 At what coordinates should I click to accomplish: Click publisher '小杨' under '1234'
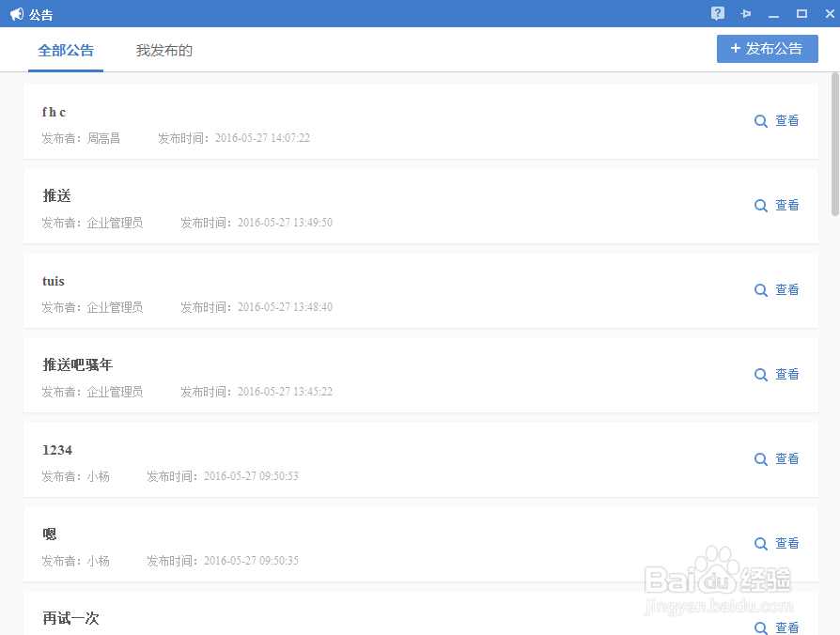(x=98, y=476)
